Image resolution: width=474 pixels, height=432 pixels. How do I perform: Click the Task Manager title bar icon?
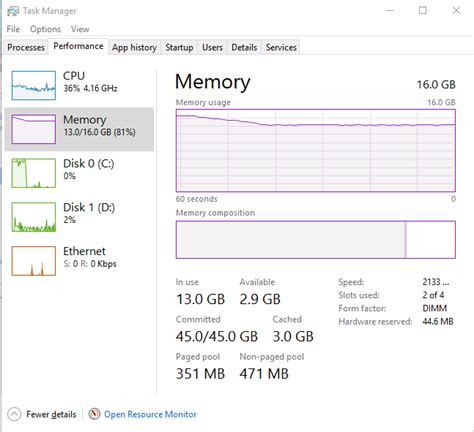[x=13, y=11]
